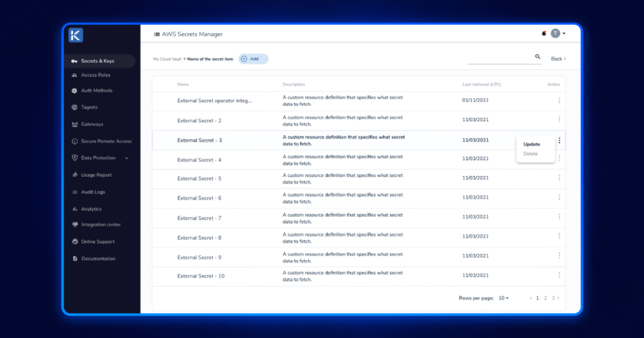Click date 01/11/2021 cell
Viewport: 644px width, 338px height.
click(475, 100)
